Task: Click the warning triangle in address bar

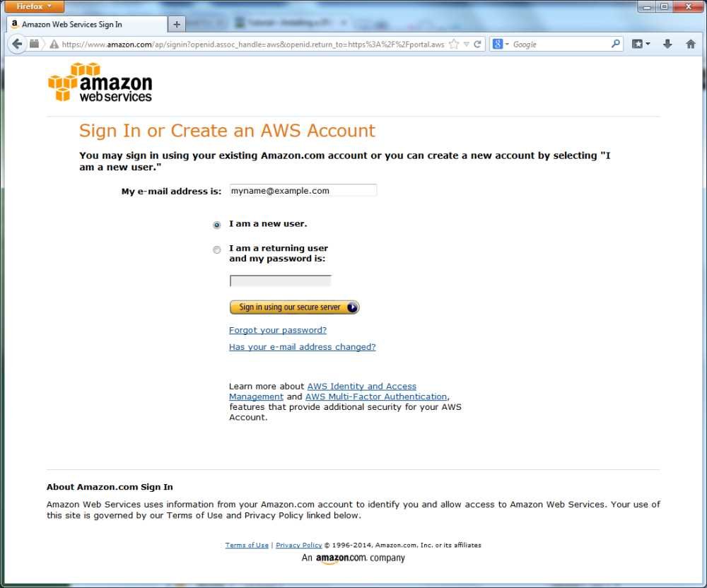Action: 54,44
